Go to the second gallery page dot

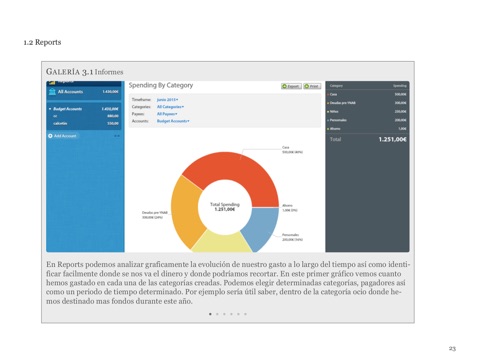tap(217, 314)
